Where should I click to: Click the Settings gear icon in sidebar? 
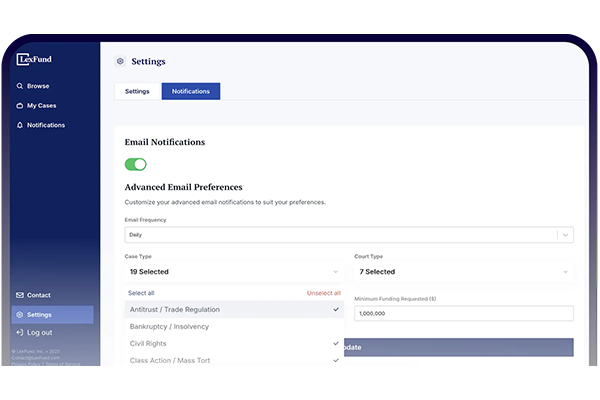click(x=20, y=315)
